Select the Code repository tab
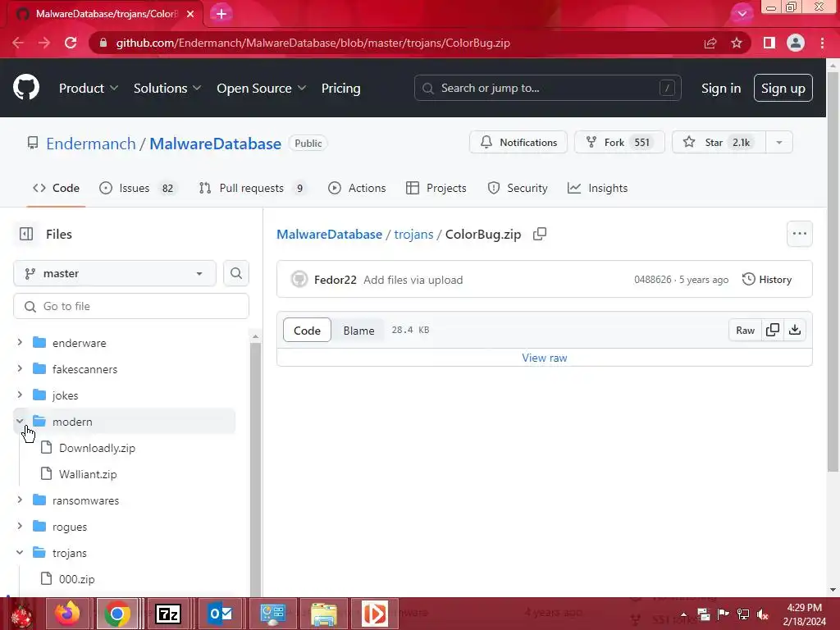 (x=57, y=188)
